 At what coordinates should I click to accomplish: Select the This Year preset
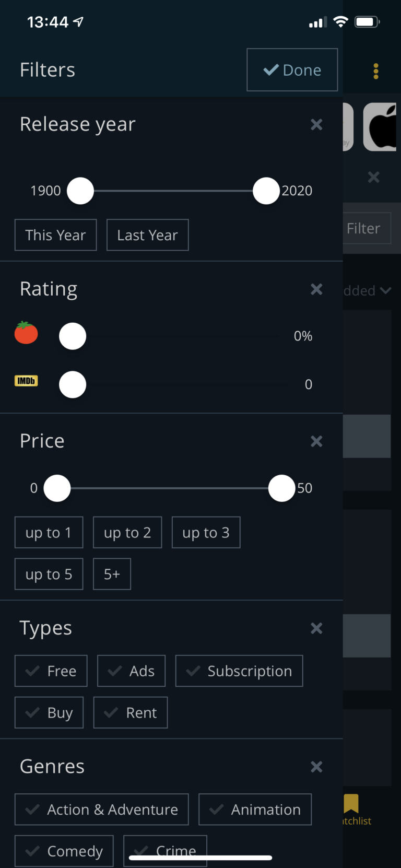55,235
